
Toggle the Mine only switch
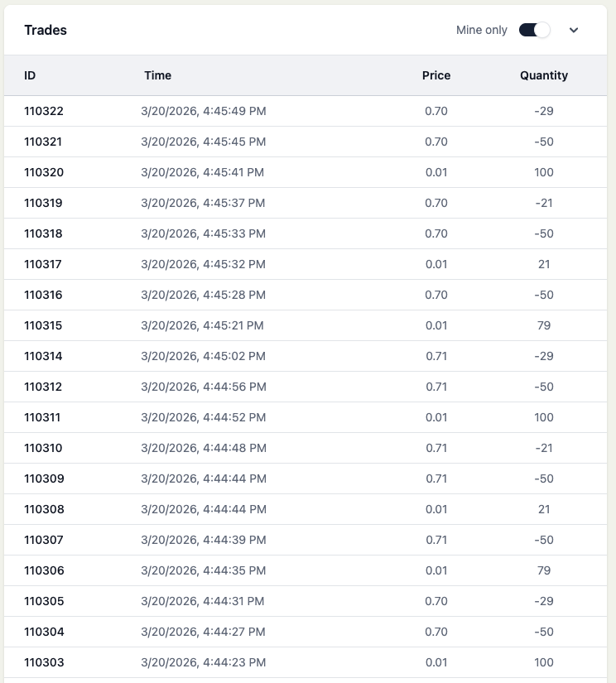[534, 30]
